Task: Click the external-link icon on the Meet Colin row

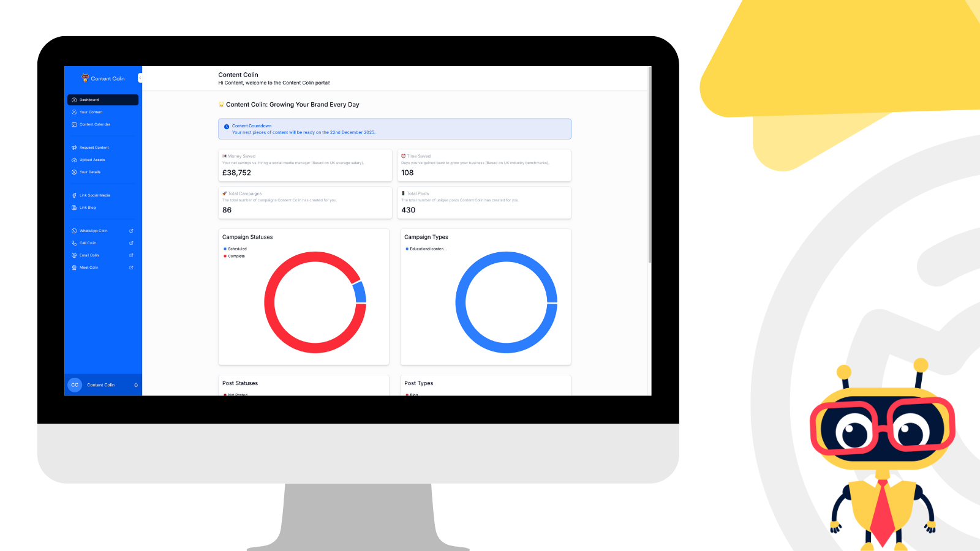Action: (x=131, y=268)
